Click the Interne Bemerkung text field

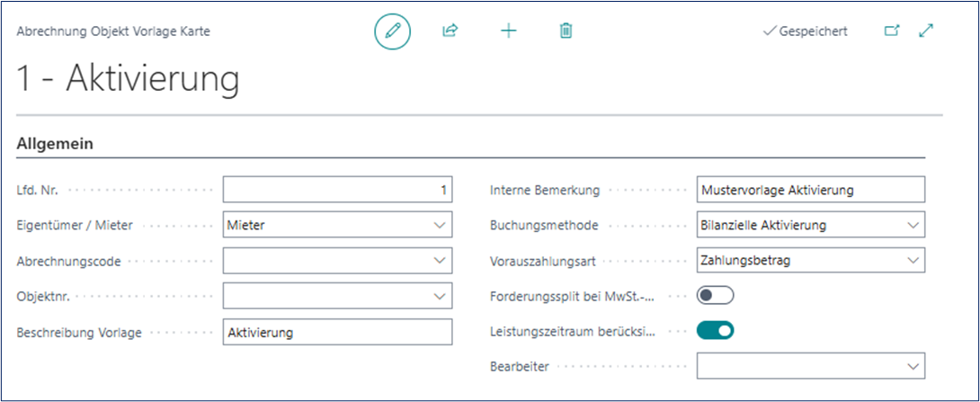coord(810,191)
